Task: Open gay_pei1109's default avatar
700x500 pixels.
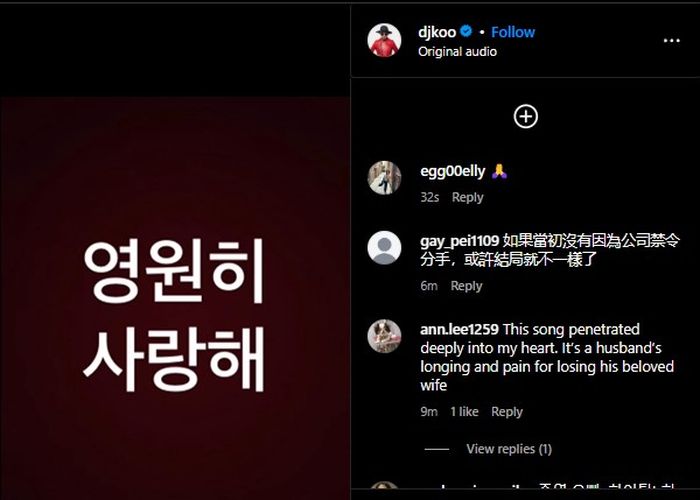Action: (x=384, y=248)
